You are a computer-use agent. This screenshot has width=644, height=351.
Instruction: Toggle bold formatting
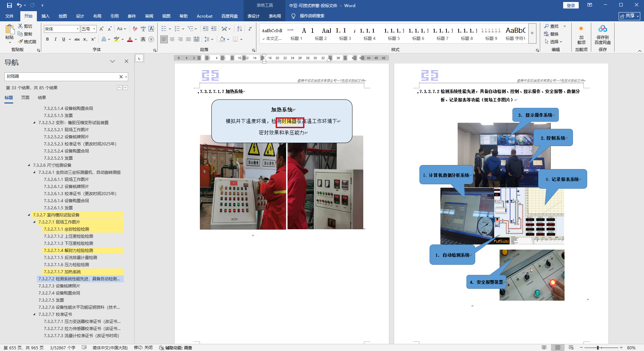coord(47,39)
